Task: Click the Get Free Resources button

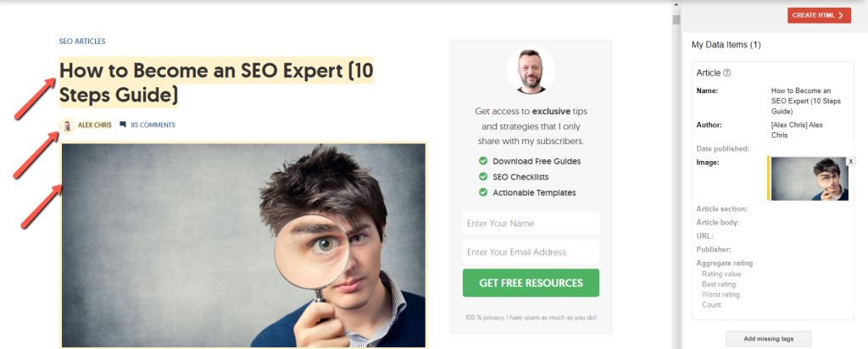Action: tap(531, 283)
